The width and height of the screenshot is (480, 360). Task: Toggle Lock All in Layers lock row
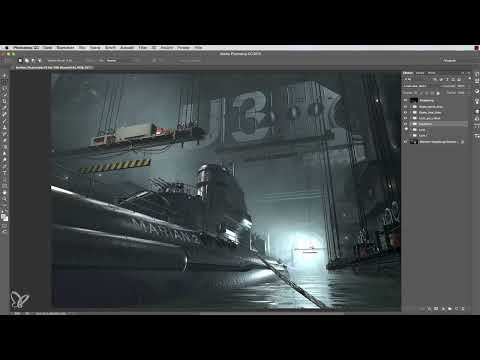(x=438, y=93)
